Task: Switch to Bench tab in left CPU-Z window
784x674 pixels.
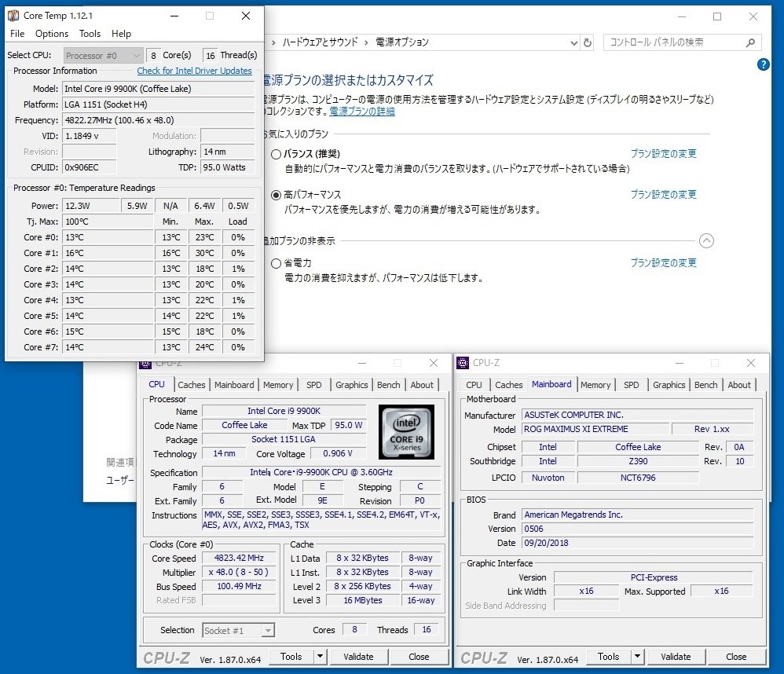Action: coord(389,385)
